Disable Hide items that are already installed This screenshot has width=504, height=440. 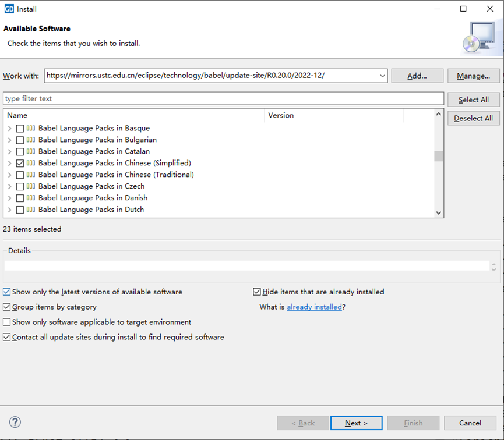pos(257,292)
